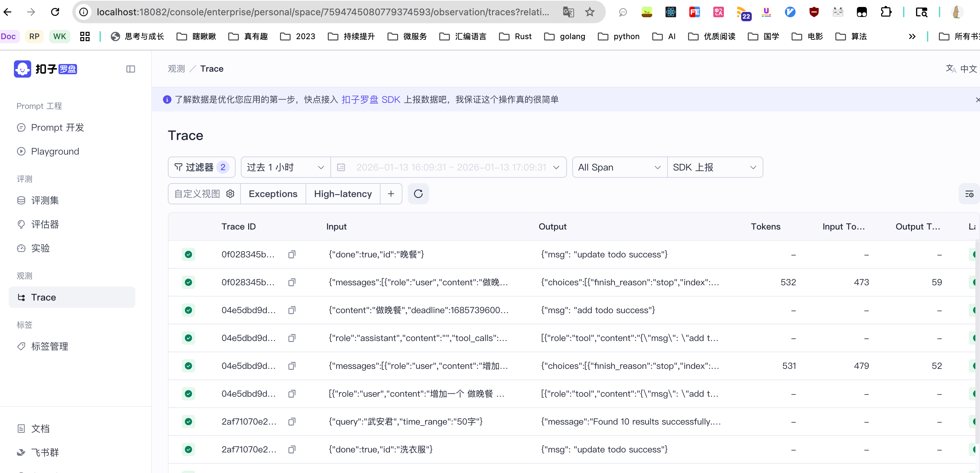
Task: Bookmark this page with star icon
Action: [x=589, y=12]
